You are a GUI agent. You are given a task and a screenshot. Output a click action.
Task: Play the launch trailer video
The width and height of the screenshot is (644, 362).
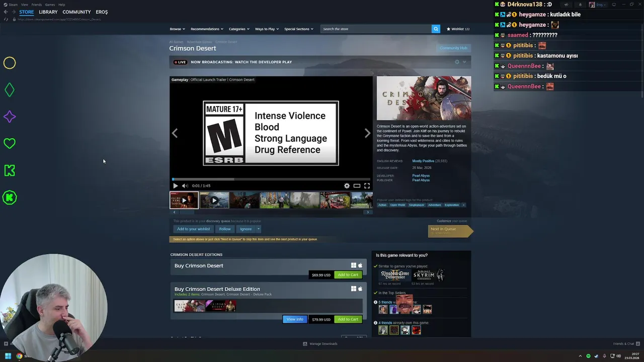coord(176,186)
